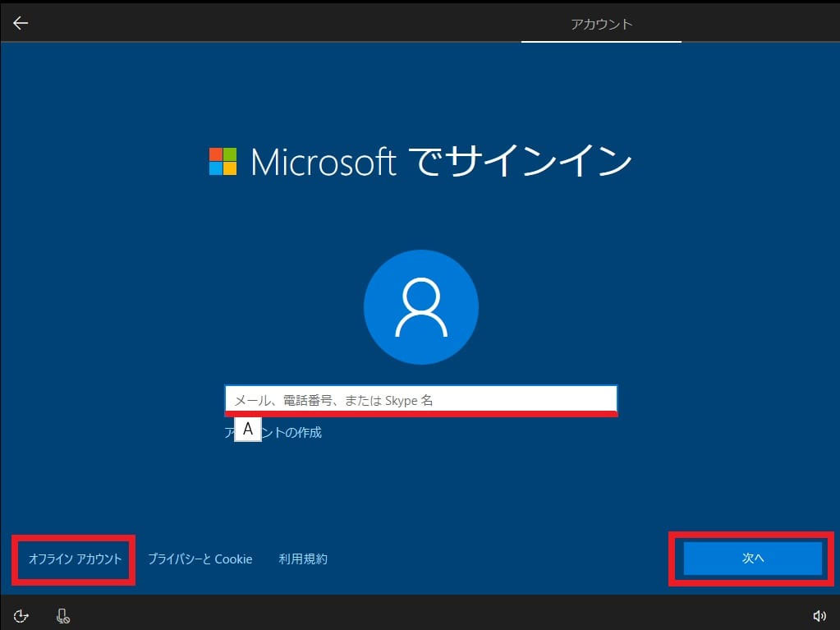Adjust volume via speaker icon
The height and width of the screenshot is (630, 840).
[x=819, y=616]
